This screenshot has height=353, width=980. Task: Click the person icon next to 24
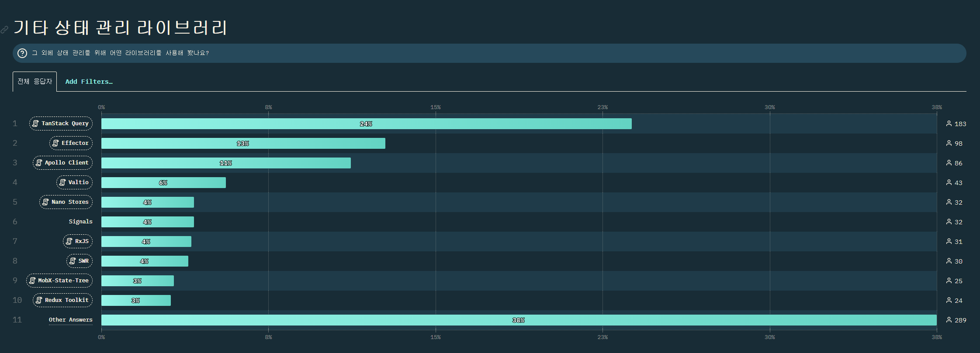point(949,300)
